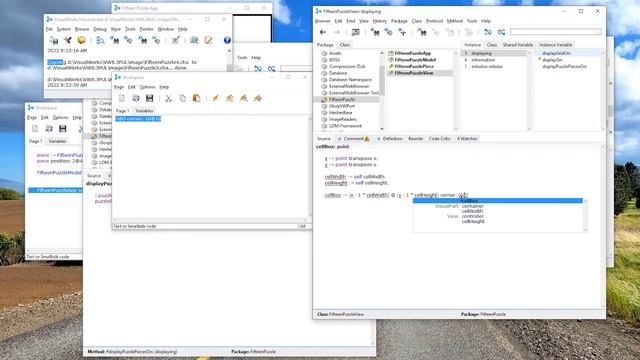This screenshot has width=640, height=360.
Task: Open the Watches tab in the code pane
Action: (x=467, y=139)
